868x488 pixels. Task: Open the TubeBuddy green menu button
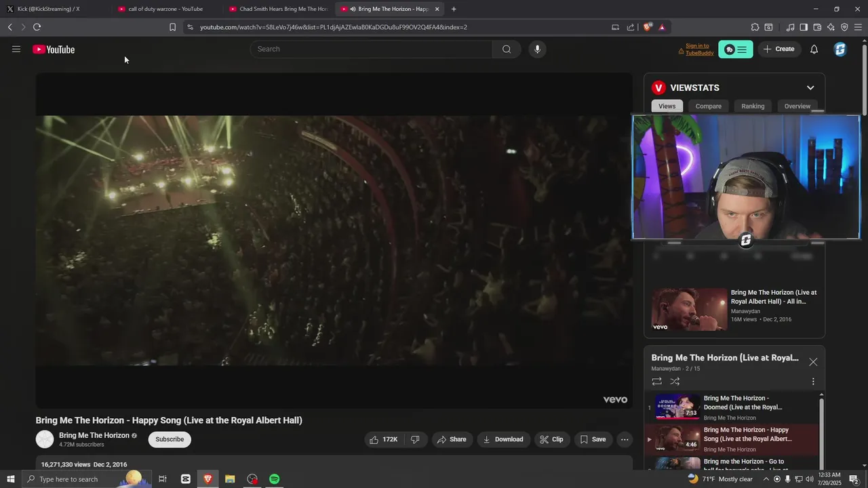pyautogui.click(x=736, y=49)
